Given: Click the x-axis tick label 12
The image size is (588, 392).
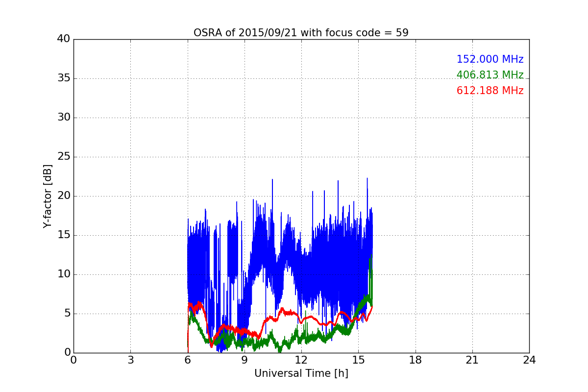Looking at the screenshot, I should [x=301, y=360].
